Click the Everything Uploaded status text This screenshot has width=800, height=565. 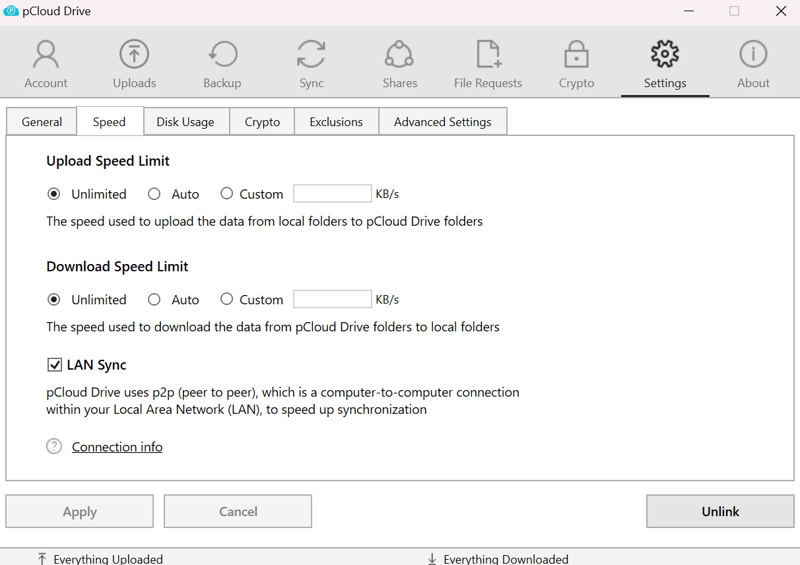[x=108, y=559]
